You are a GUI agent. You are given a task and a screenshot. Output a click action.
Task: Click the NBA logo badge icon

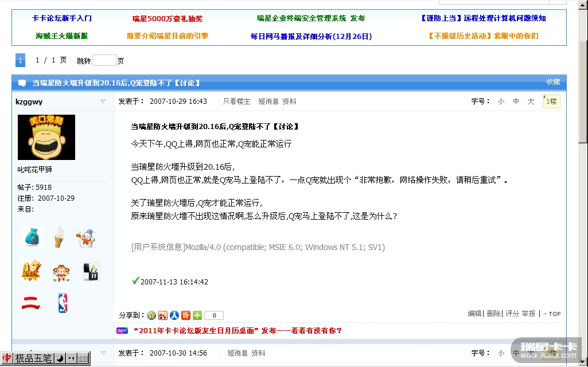[x=63, y=303]
